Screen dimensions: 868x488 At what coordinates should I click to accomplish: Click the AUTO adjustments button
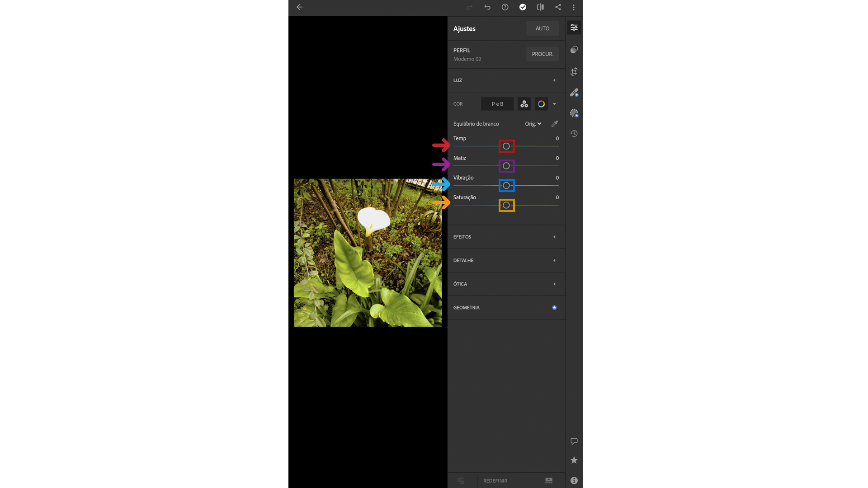[x=542, y=28]
